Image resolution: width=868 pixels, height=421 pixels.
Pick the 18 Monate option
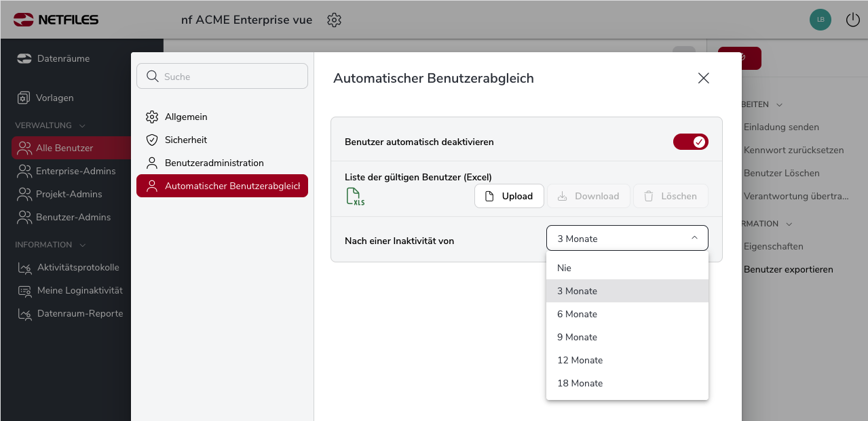pyautogui.click(x=580, y=383)
